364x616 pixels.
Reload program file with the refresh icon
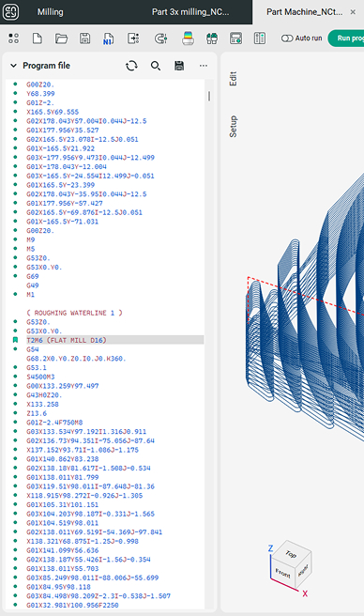tap(131, 66)
